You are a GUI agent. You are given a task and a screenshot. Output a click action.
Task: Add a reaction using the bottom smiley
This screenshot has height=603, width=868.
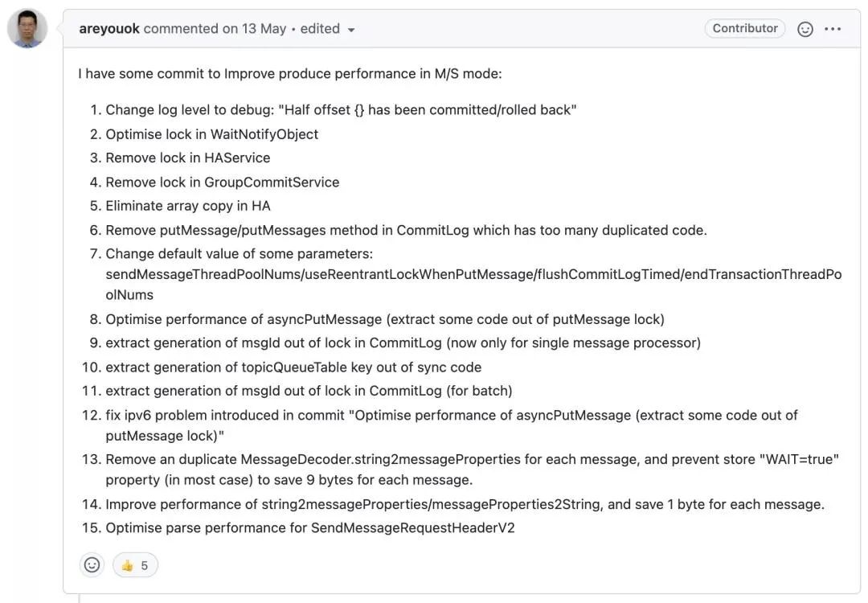(x=92, y=565)
